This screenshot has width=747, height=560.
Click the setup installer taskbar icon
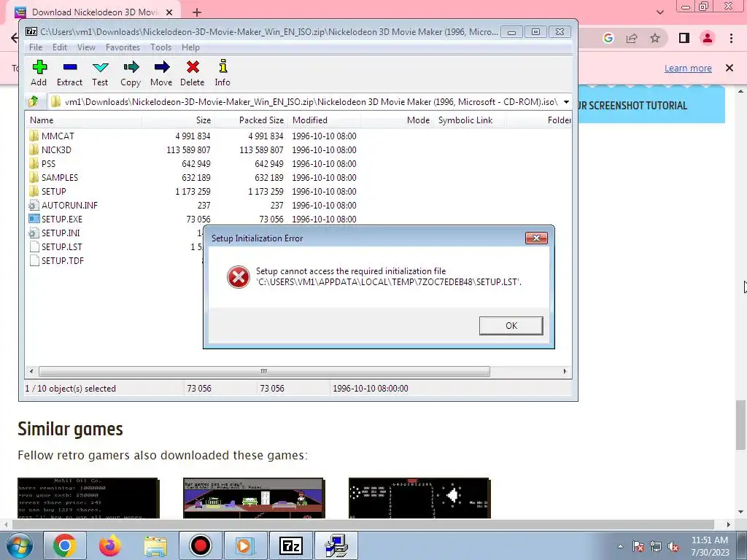(x=336, y=545)
